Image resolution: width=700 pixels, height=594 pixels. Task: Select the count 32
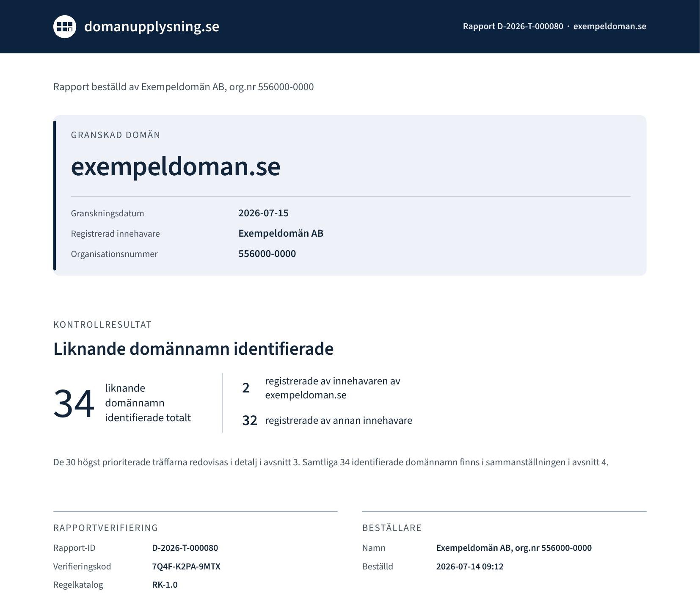tap(250, 420)
